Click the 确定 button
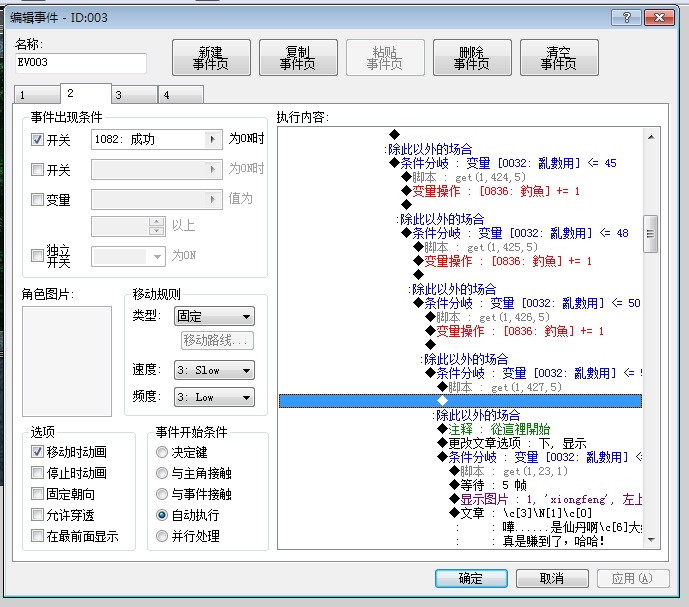 click(471, 578)
